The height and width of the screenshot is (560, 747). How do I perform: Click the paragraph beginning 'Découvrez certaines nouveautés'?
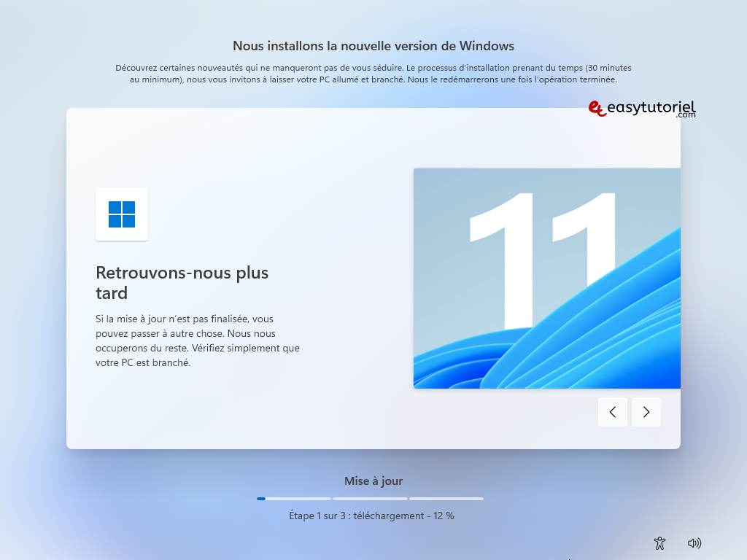373,74
